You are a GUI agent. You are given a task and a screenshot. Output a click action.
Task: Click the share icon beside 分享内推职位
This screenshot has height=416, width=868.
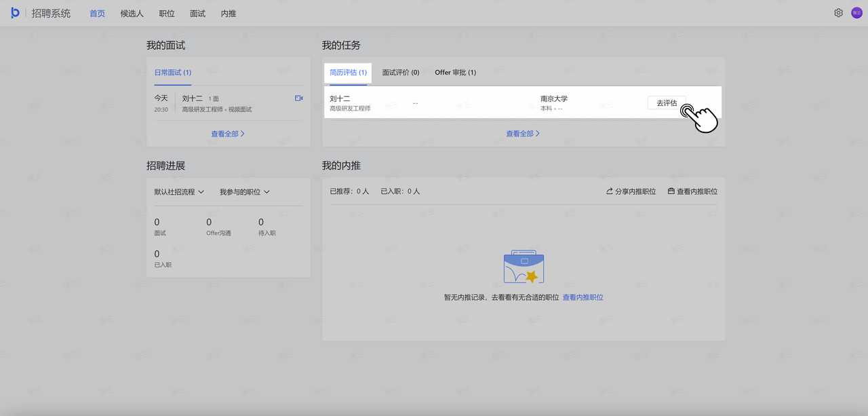coord(610,191)
